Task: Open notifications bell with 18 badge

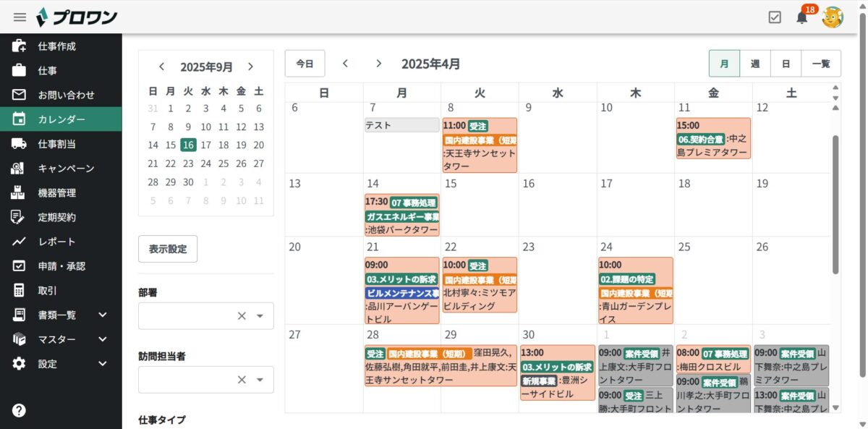Action: pos(802,17)
